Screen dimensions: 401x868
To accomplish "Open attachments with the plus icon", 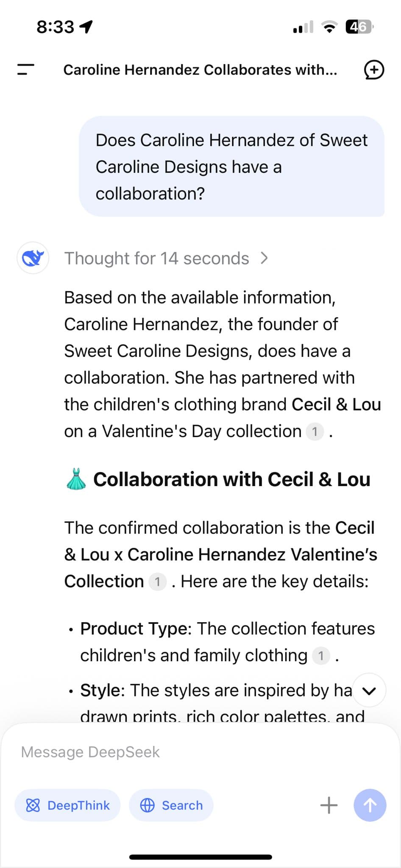I will click(x=329, y=805).
